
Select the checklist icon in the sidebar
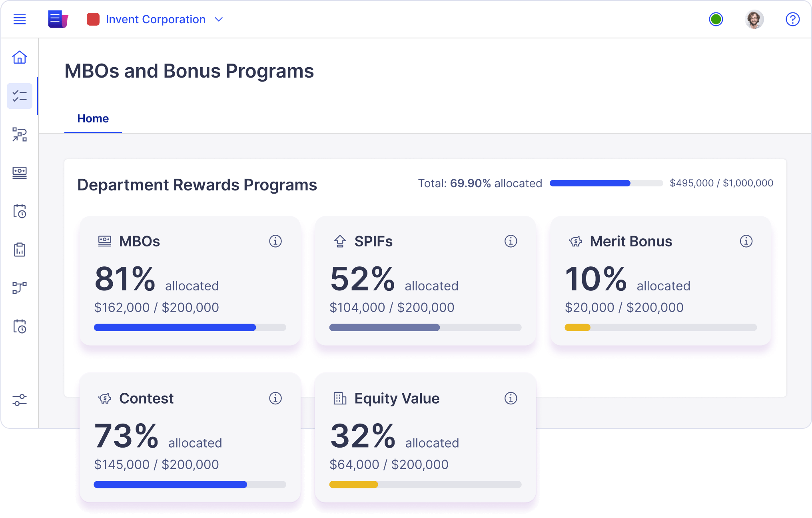[x=19, y=96]
